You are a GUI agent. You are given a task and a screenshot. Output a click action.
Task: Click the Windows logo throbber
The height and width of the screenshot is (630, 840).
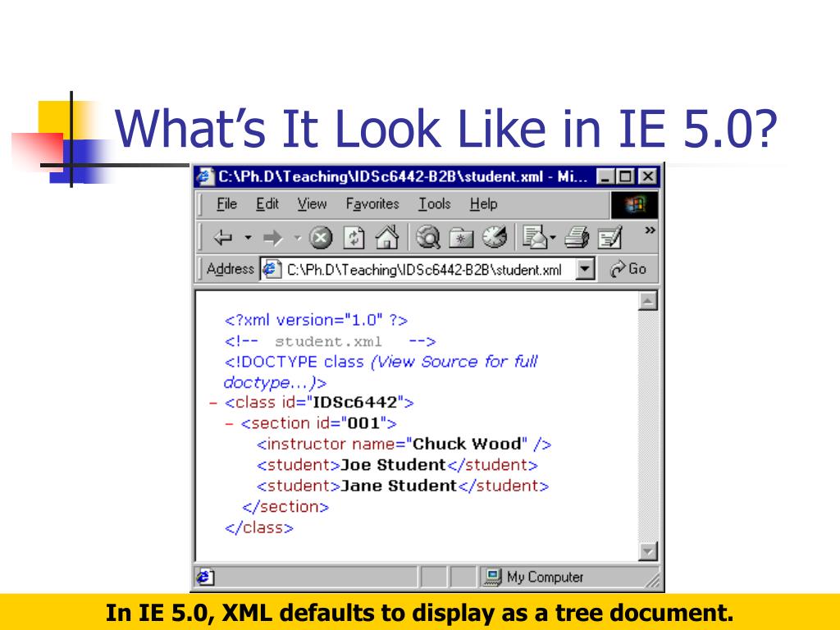(634, 204)
